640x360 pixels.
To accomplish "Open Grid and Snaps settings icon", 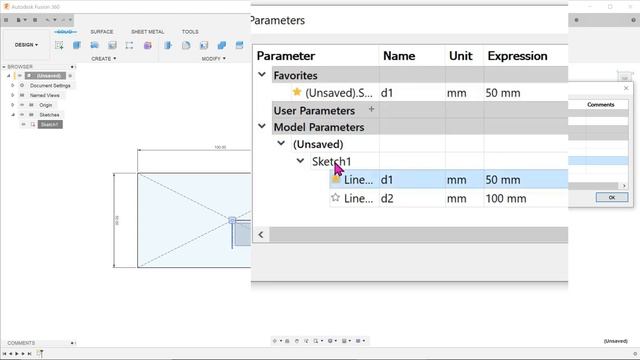I will click(x=344, y=341).
